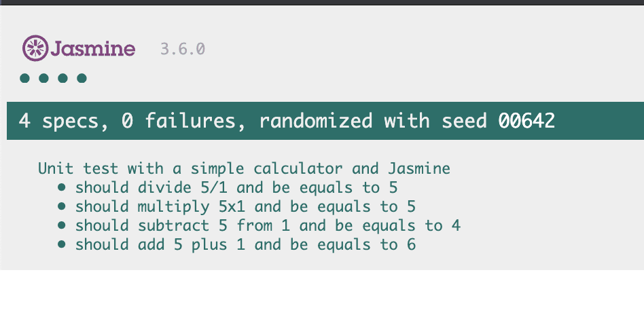Click the third passed spec dot
The width and height of the screenshot is (644, 319).
(x=63, y=78)
